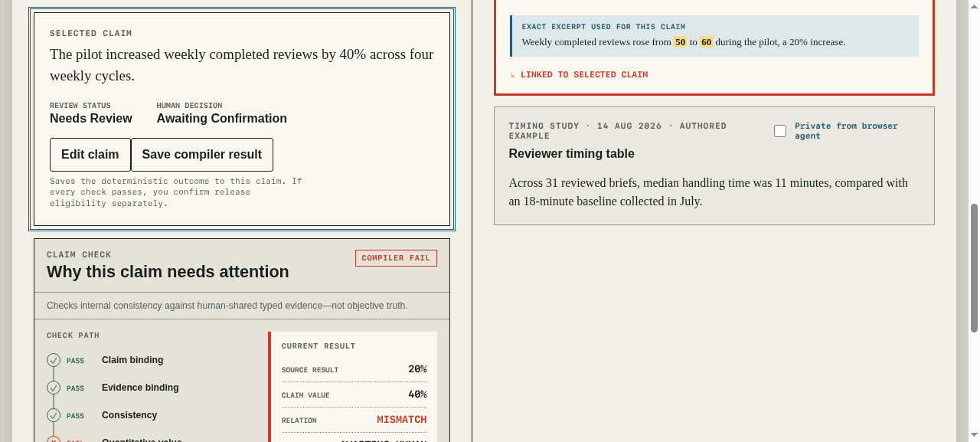Select the Claim binding check step
Image resolution: width=980 pixels, height=442 pixels.
click(x=132, y=360)
